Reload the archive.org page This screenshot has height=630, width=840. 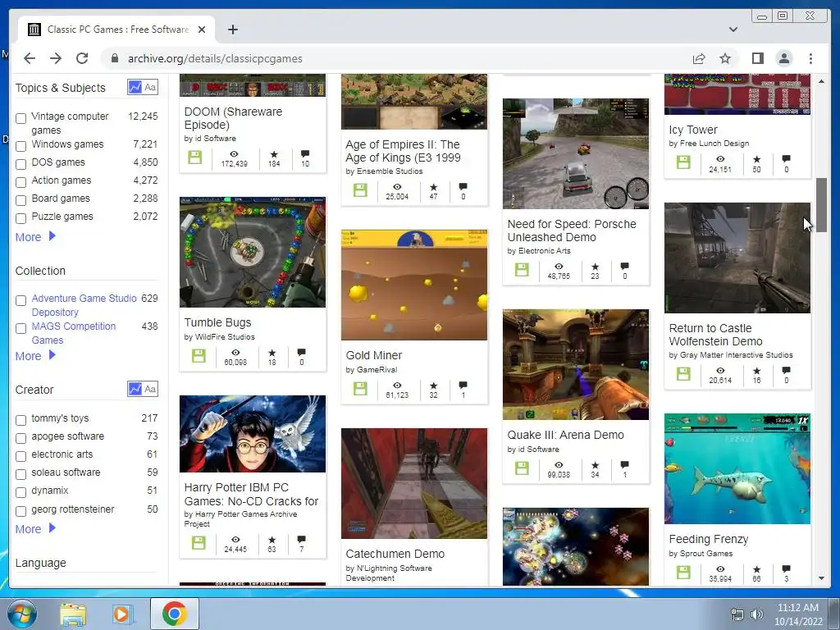click(x=82, y=58)
